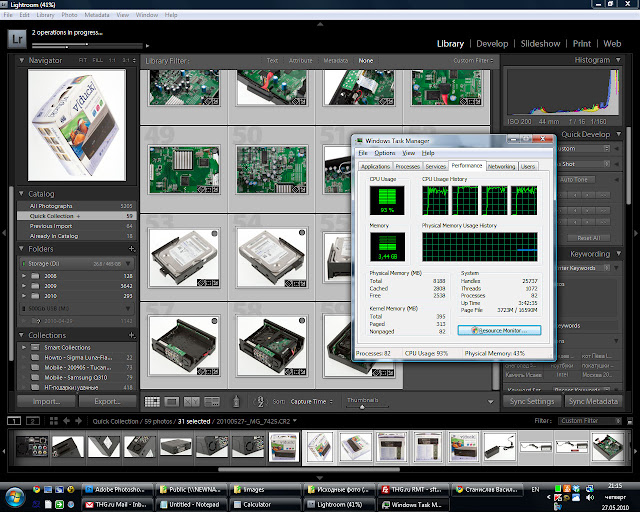640x512 pixels.
Task: Open grid shortcut icon in filmstrip bar
Action: 53,421
